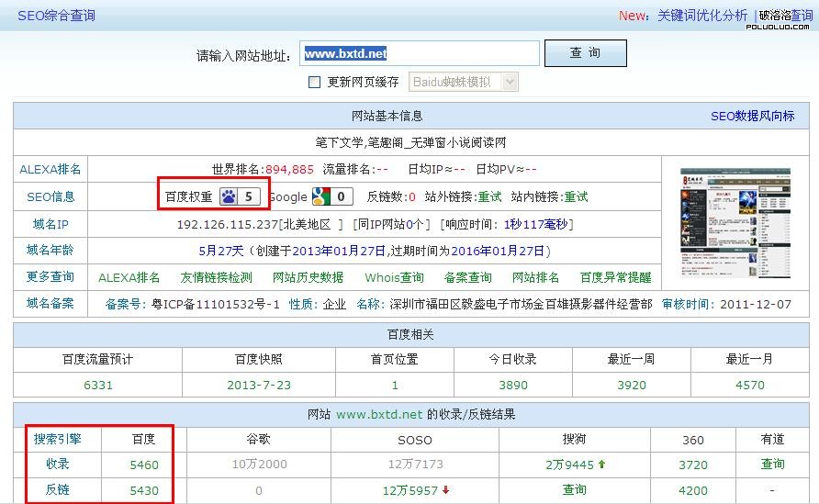Open SEO数据风向标 link

point(752,116)
